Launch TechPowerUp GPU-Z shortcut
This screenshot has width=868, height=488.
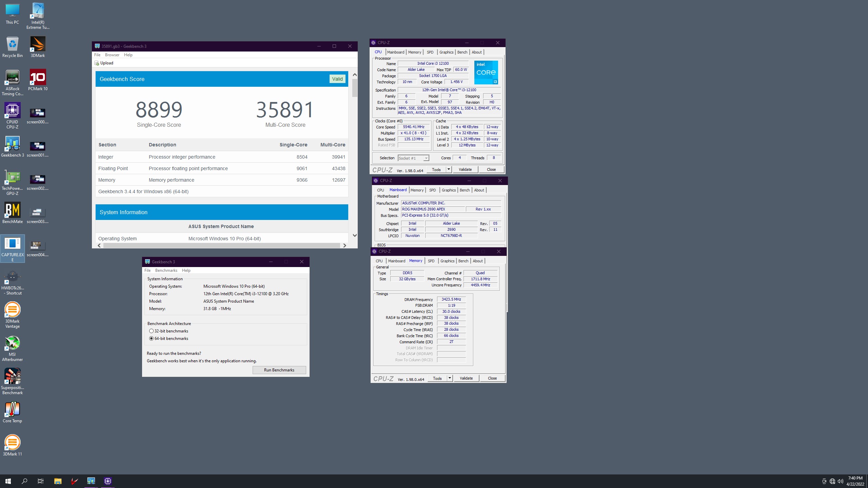13,182
